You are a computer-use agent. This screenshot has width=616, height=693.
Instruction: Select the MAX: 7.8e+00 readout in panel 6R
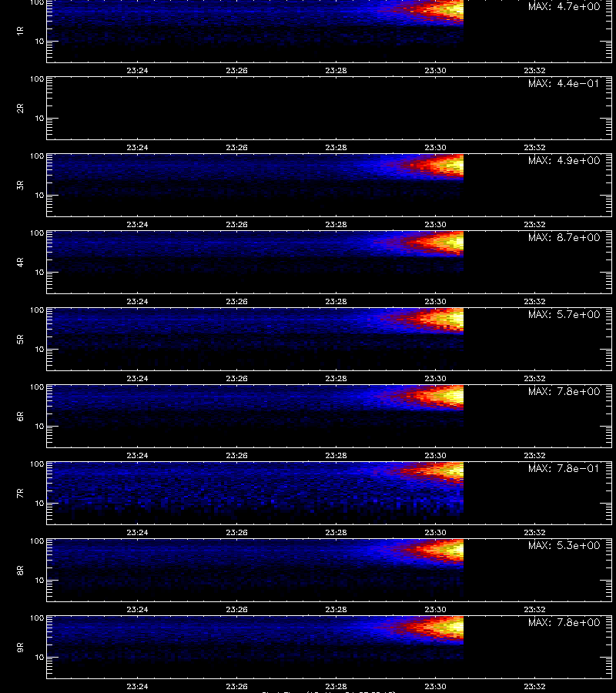[564, 391]
